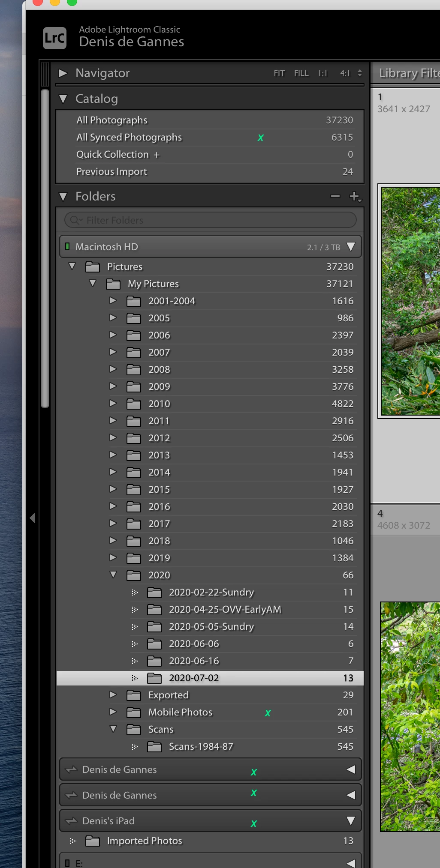
Task: Collapse the My Pictures folder
Action: click(93, 284)
